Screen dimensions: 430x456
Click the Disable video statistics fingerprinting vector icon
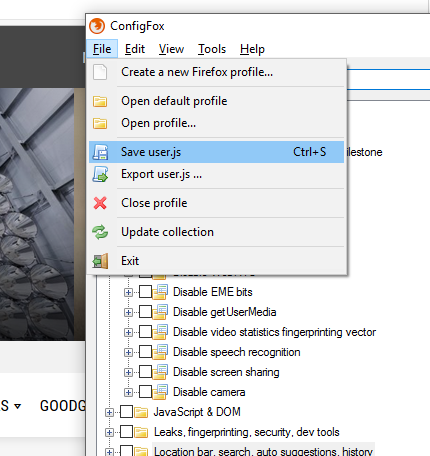coord(160,332)
